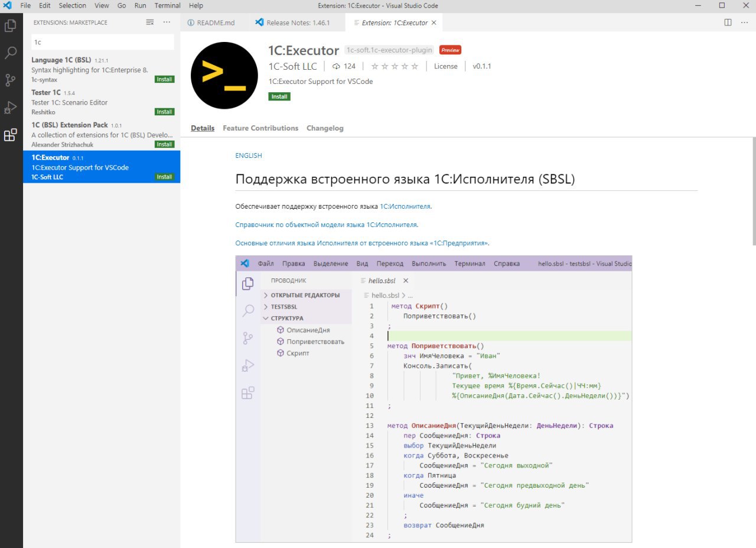Open the Help menu

click(x=195, y=5)
